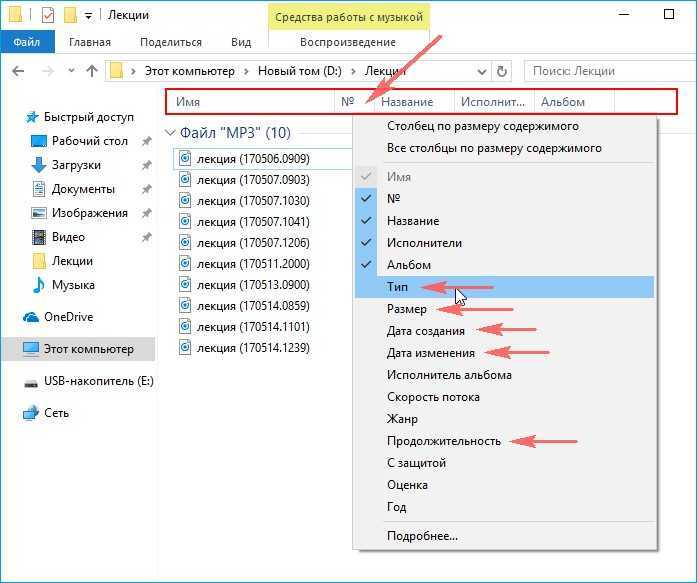Enable the Исполнитель альбома column
Image resolution: width=697 pixels, height=583 pixels.
point(505,375)
